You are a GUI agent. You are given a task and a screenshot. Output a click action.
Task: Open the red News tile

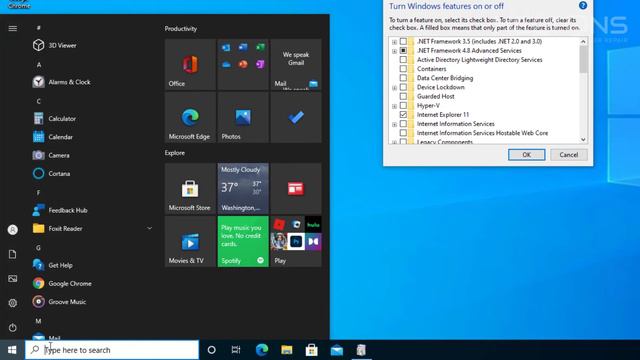click(x=296, y=189)
